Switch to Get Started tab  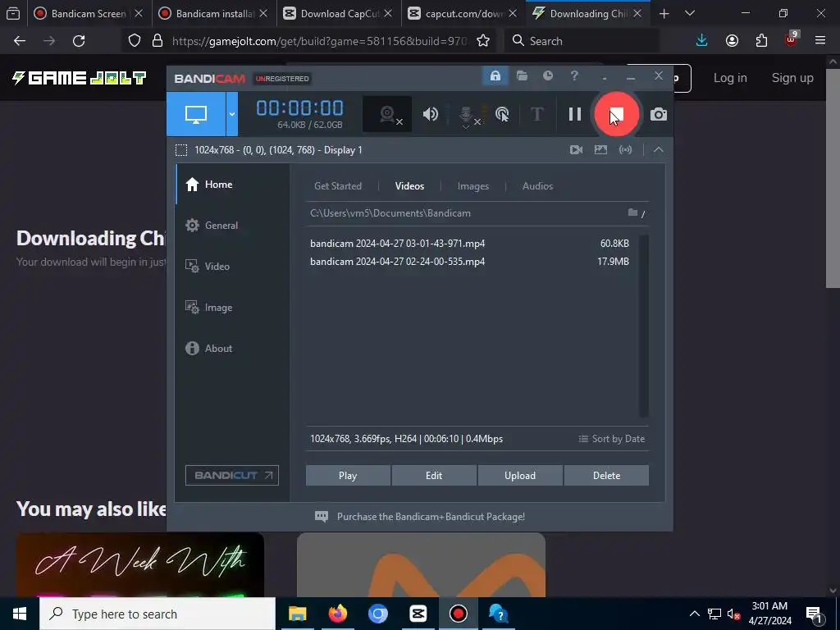[337, 186]
